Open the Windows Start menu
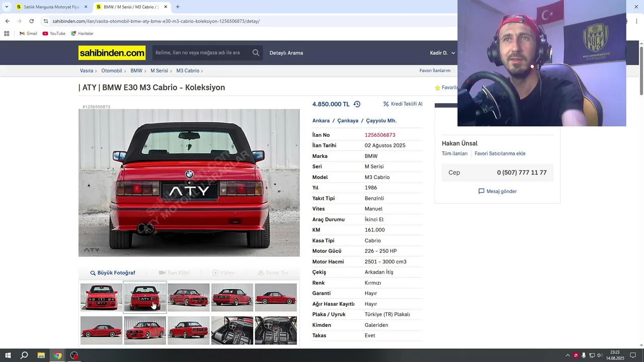 point(8,355)
